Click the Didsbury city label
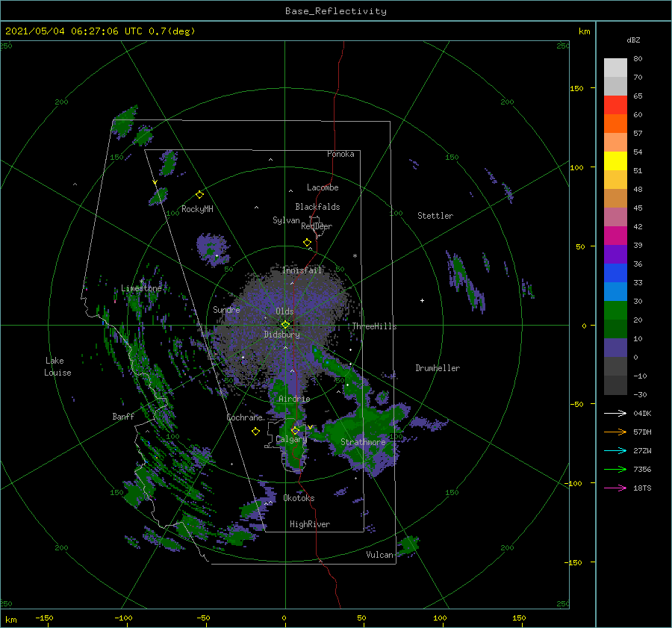Viewport: 672px width, 628px height. coord(281,335)
